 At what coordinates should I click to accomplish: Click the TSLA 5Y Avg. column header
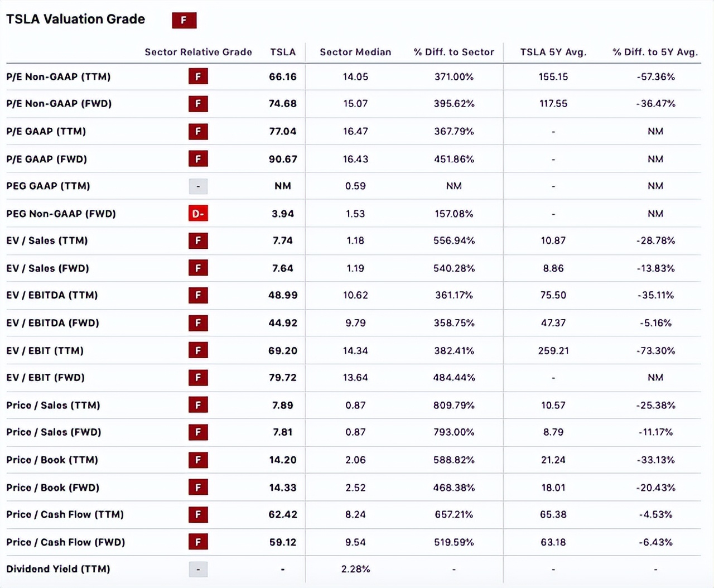click(x=553, y=52)
